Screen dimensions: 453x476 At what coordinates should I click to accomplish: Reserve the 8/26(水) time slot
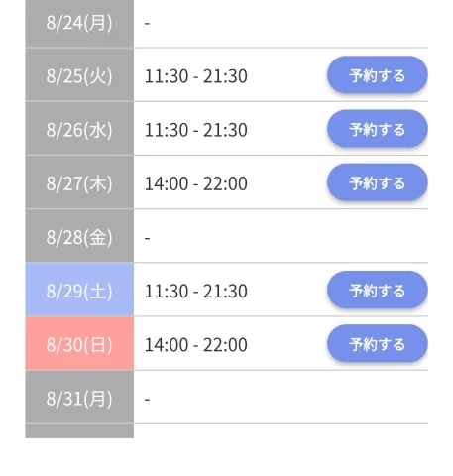click(378, 129)
